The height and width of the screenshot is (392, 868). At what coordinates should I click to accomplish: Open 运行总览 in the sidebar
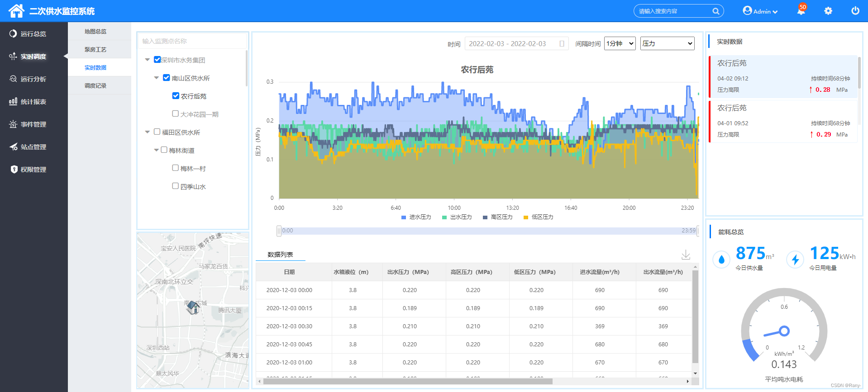point(33,34)
